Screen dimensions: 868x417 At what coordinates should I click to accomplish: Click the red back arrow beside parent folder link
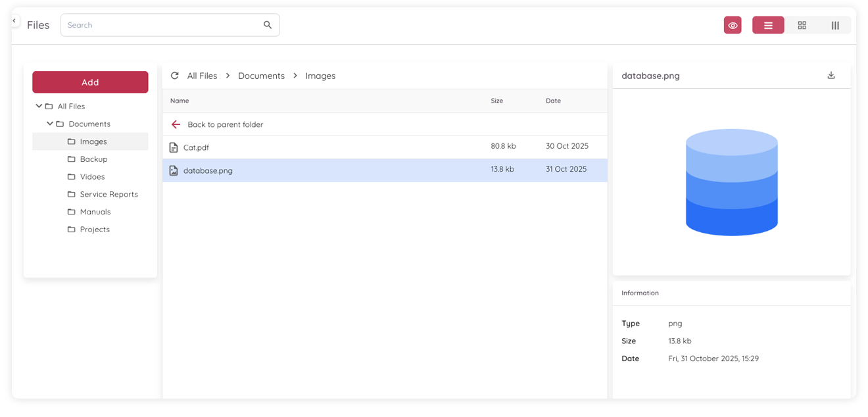[x=176, y=124]
